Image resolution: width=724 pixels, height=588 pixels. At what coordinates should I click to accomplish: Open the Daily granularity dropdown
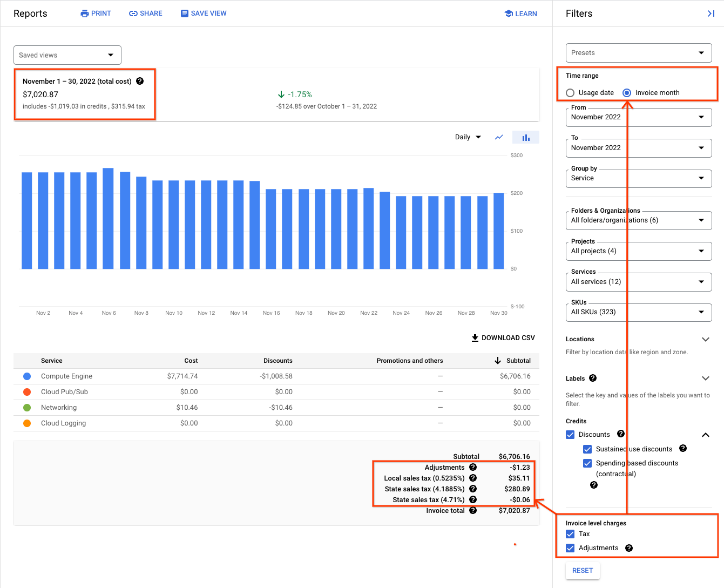coord(468,137)
